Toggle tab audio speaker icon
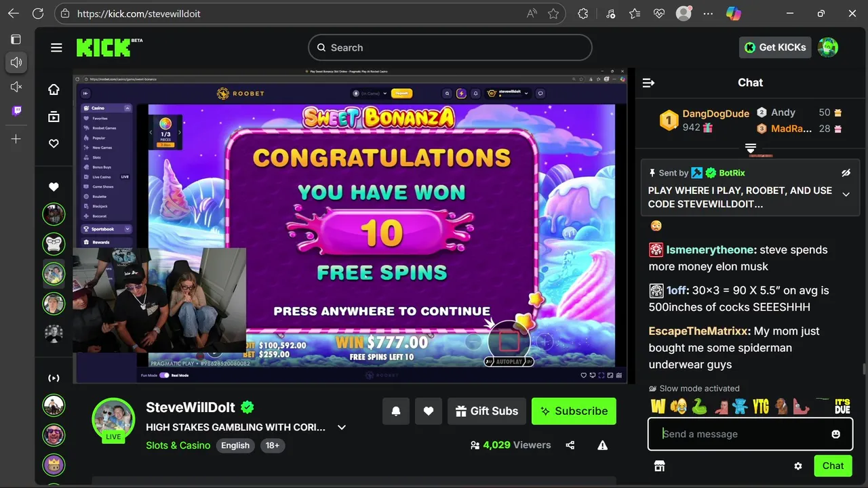Screen dimensions: 868x488 pyautogui.click(x=16, y=62)
